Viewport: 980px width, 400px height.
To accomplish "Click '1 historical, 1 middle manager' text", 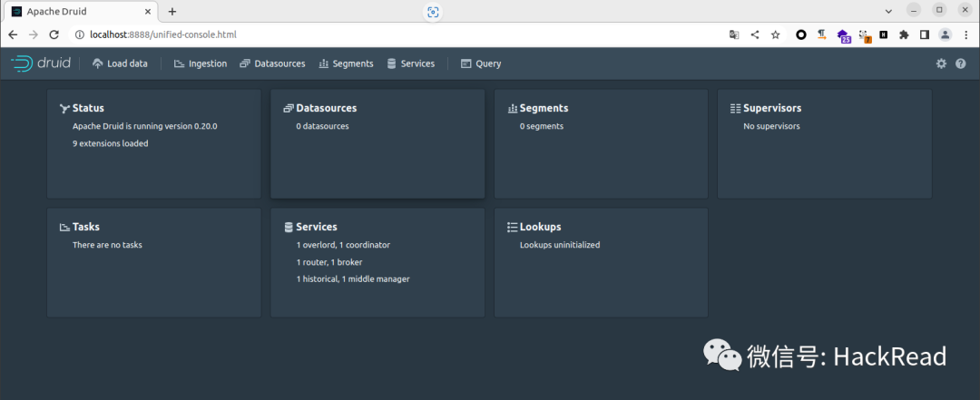I will point(353,279).
